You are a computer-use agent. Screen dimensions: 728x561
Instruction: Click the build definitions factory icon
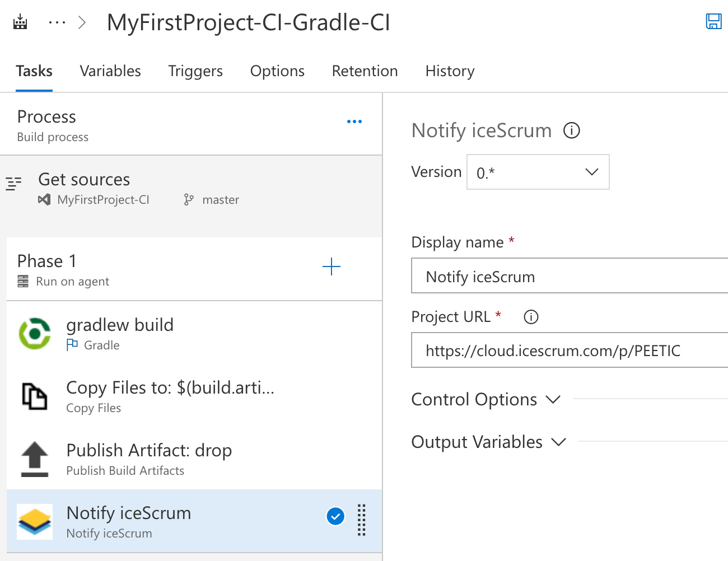[20, 22]
